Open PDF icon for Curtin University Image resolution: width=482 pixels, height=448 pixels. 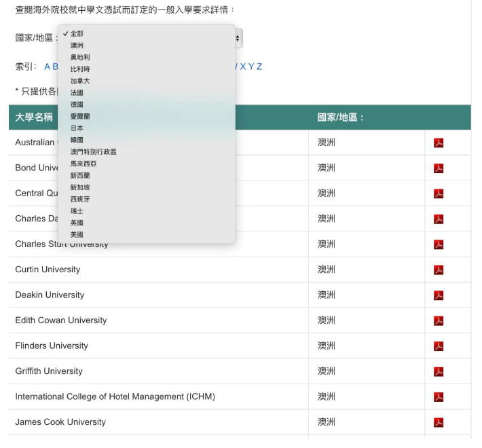click(x=439, y=270)
